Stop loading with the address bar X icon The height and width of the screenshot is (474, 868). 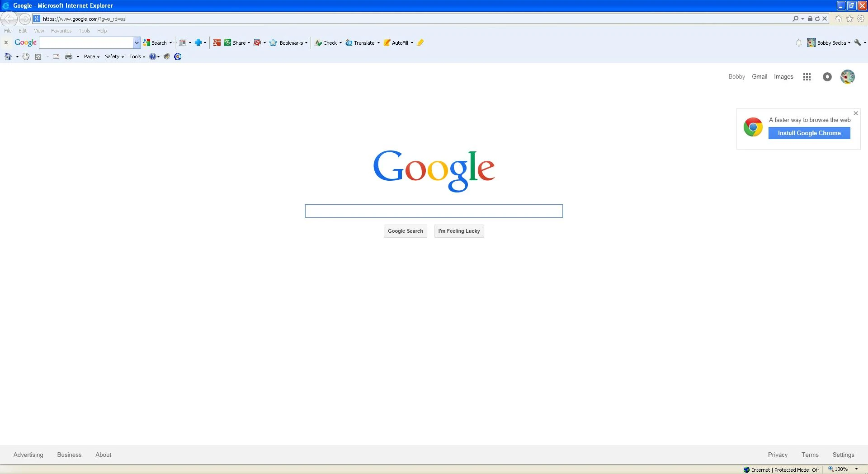(825, 19)
